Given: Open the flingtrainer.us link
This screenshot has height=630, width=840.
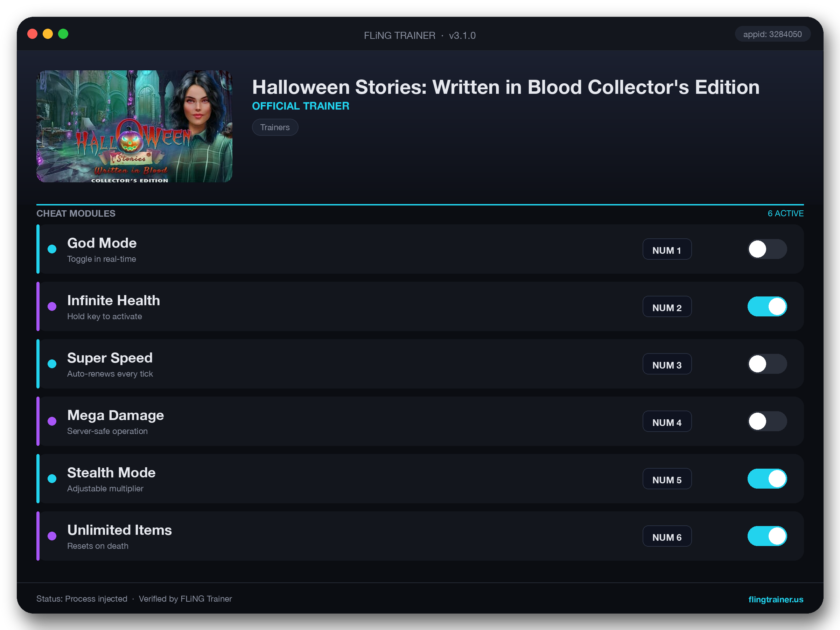Looking at the screenshot, I should tap(776, 599).
